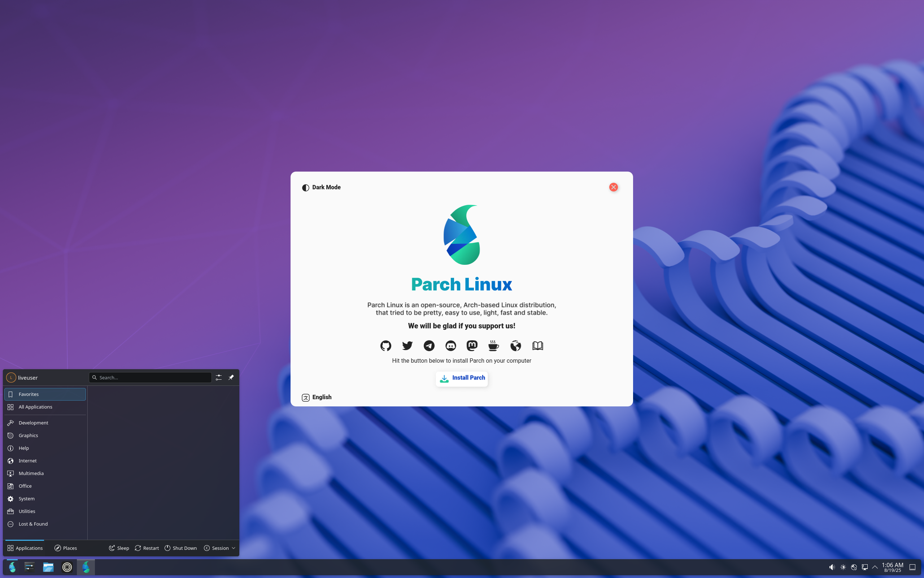Toggle Dark Mode in welcome window

coord(321,187)
